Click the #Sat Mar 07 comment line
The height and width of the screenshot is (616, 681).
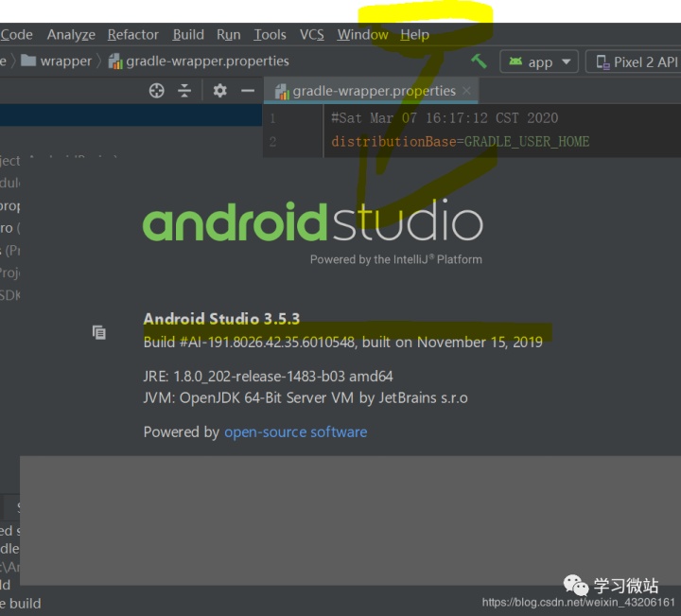(x=445, y=118)
